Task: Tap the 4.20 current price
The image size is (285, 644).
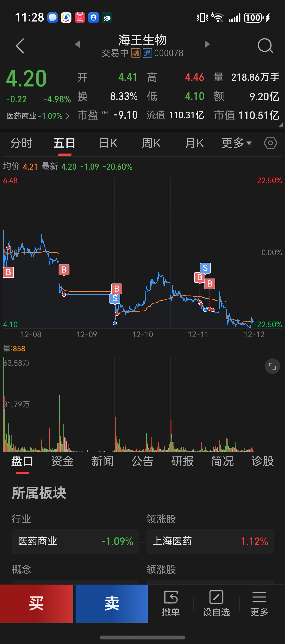Action: pyautogui.click(x=26, y=79)
